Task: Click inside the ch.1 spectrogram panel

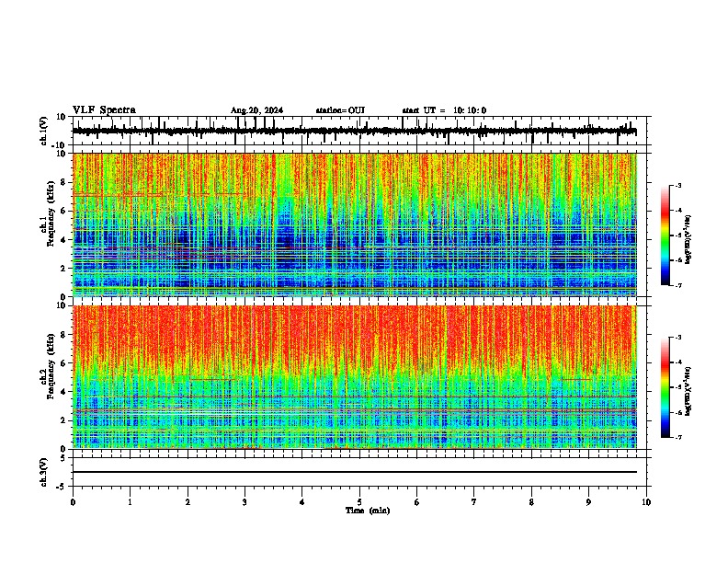Action: [x=354, y=224]
